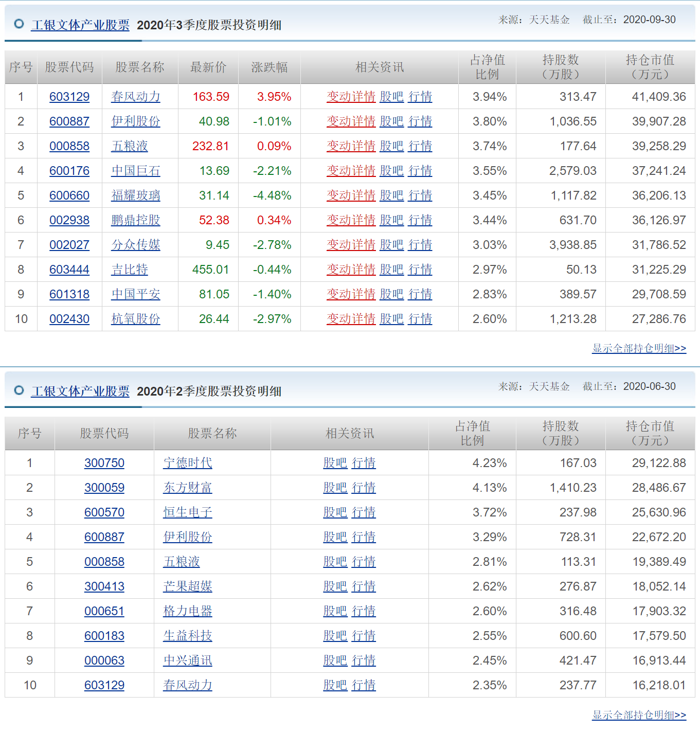
Task: View 行情 for 春风动力 in the 2季度 table
Action: coord(364,685)
